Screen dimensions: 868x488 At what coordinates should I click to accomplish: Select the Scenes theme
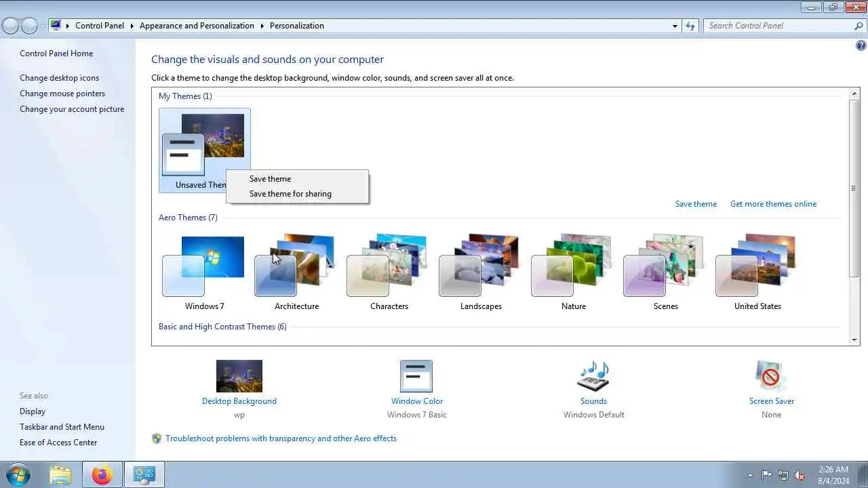coord(665,272)
